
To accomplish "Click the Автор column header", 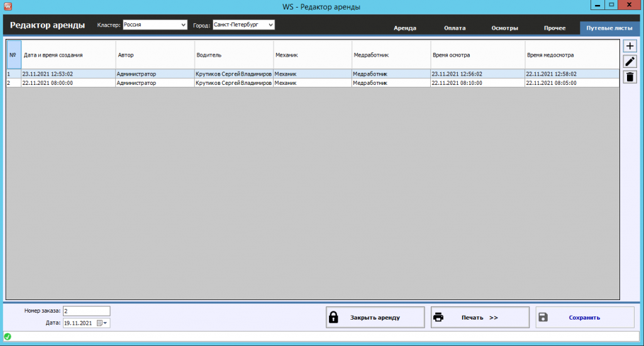I will coord(155,55).
